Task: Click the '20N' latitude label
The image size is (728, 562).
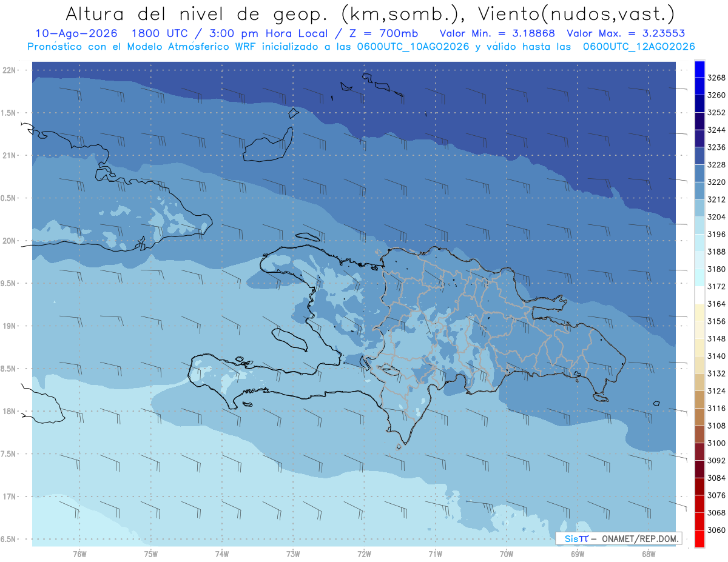Action: pyautogui.click(x=10, y=241)
